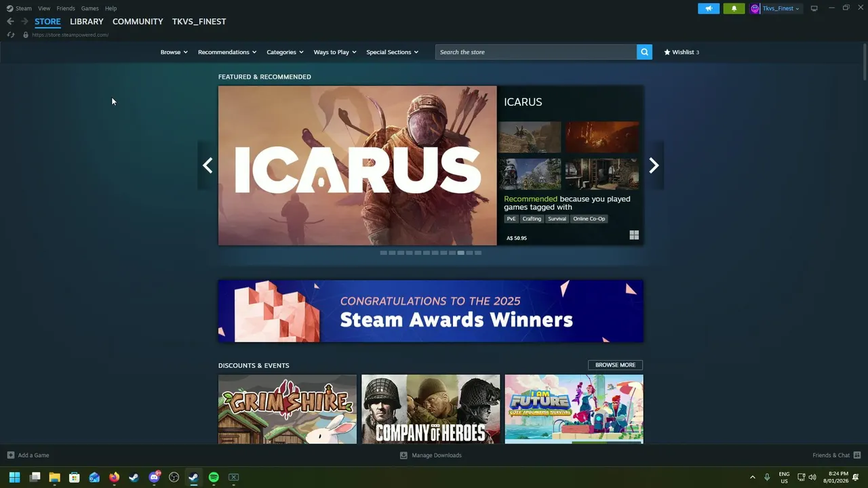Image resolution: width=868 pixels, height=488 pixels.
Task: Expand the Browse dropdown
Action: 174,52
